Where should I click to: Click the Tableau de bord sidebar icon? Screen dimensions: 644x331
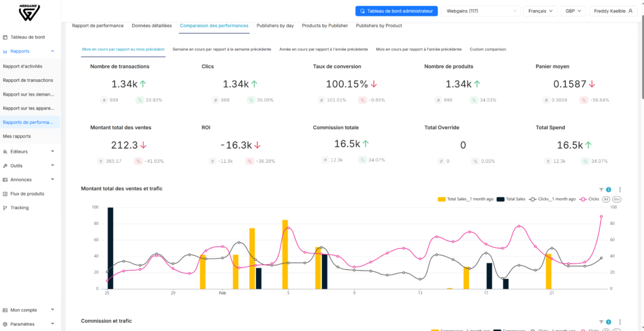point(5,37)
